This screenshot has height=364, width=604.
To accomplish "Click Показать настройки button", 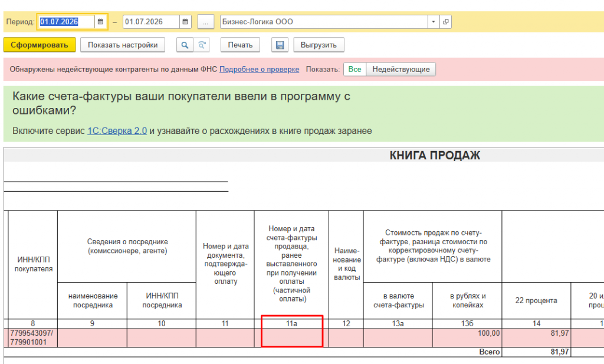I will tap(123, 45).
